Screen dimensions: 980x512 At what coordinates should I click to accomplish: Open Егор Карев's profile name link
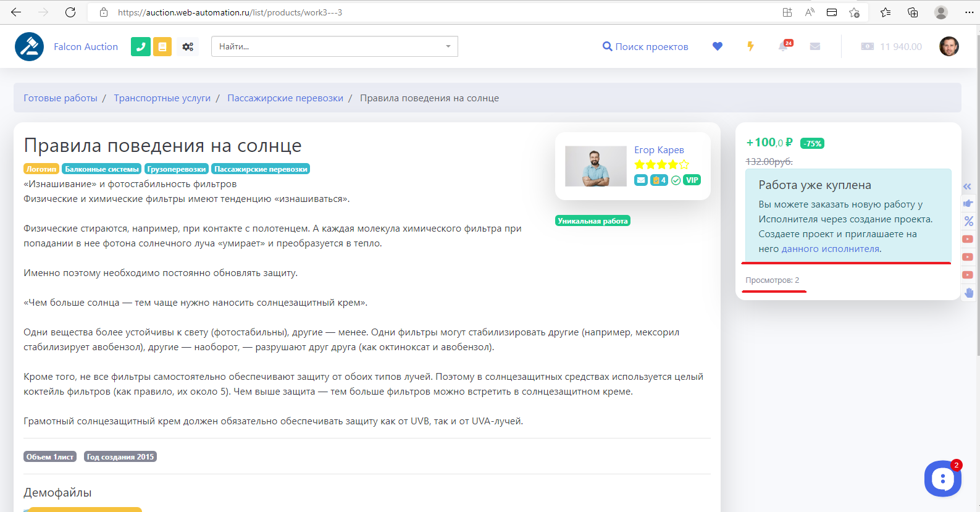pyautogui.click(x=659, y=150)
